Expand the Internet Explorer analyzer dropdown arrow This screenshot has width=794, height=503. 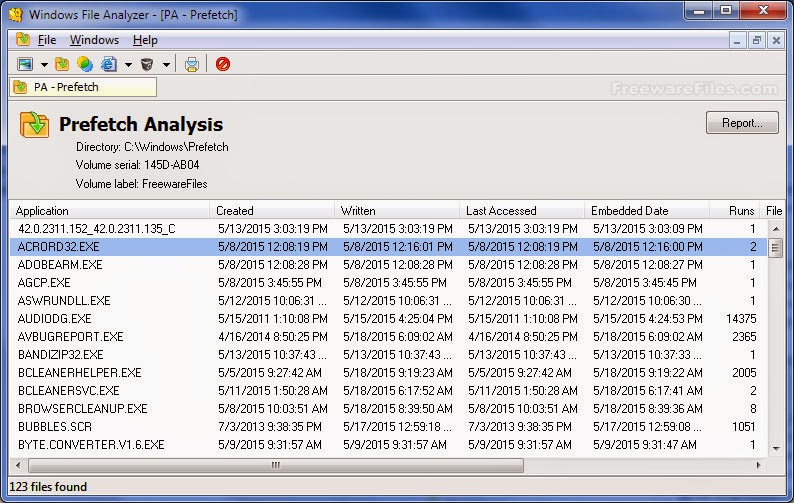click(128, 65)
